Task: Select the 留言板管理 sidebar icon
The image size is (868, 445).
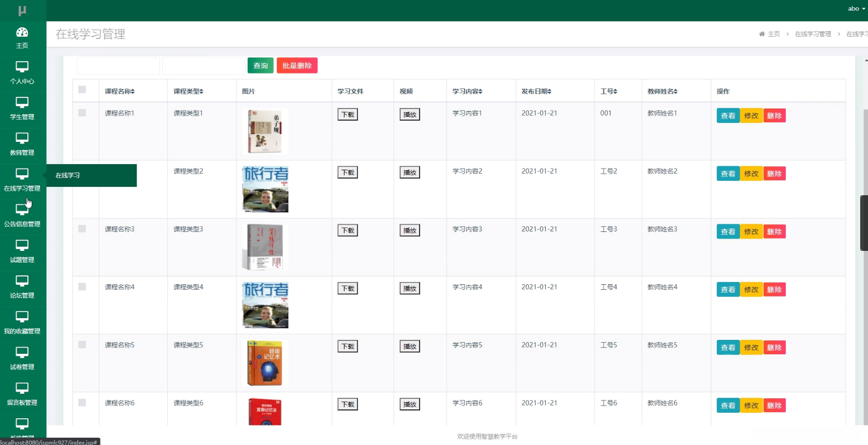Action: 22,388
